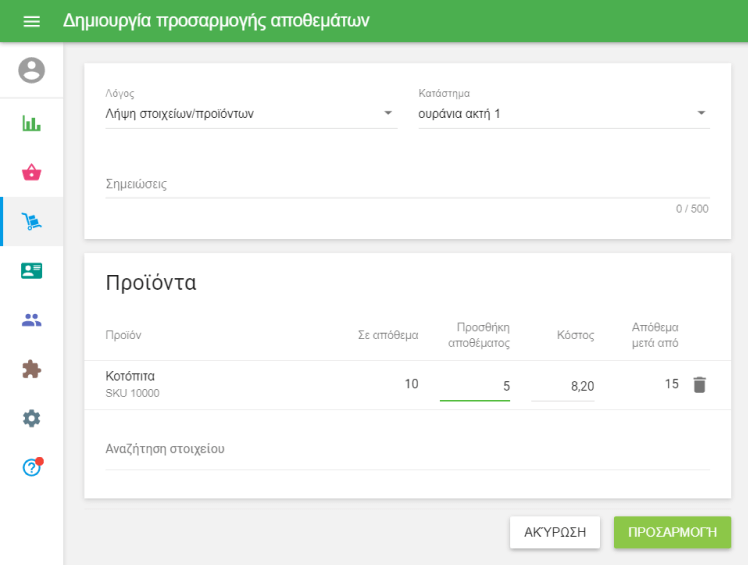748x565 pixels.
Task: Open the user account profile icon
Action: (31, 71)
